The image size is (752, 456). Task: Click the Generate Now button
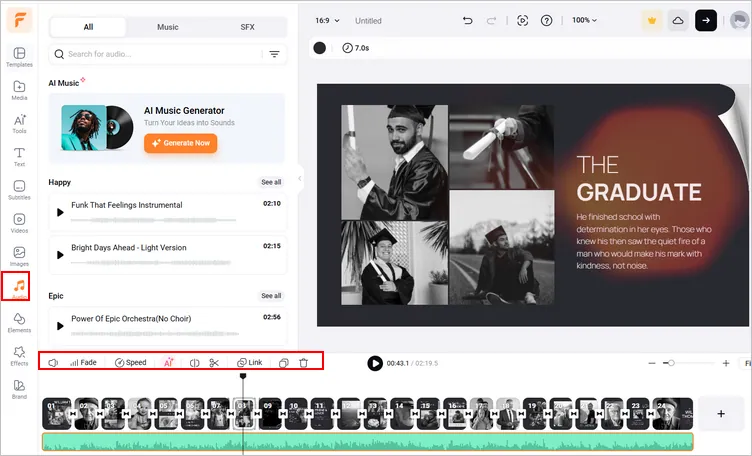coord(181,143)
